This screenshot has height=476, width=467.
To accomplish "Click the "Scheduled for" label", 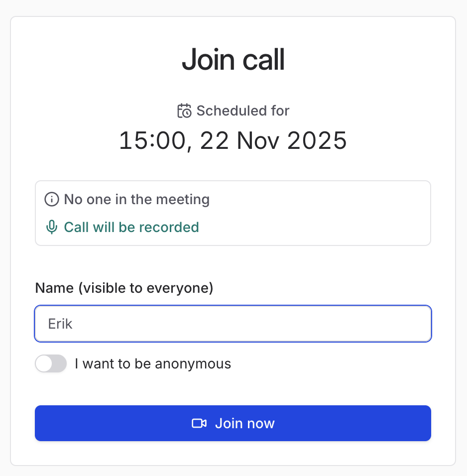I will tap(242, 111).
